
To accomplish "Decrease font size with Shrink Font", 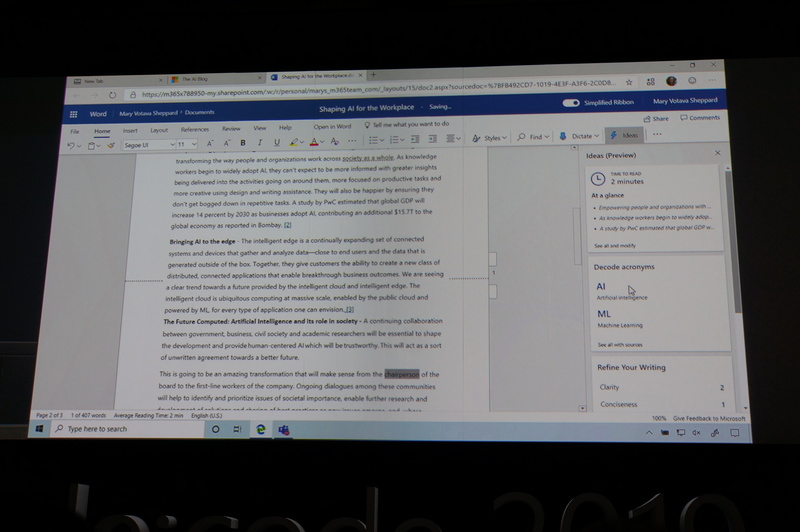I will 227,143.
